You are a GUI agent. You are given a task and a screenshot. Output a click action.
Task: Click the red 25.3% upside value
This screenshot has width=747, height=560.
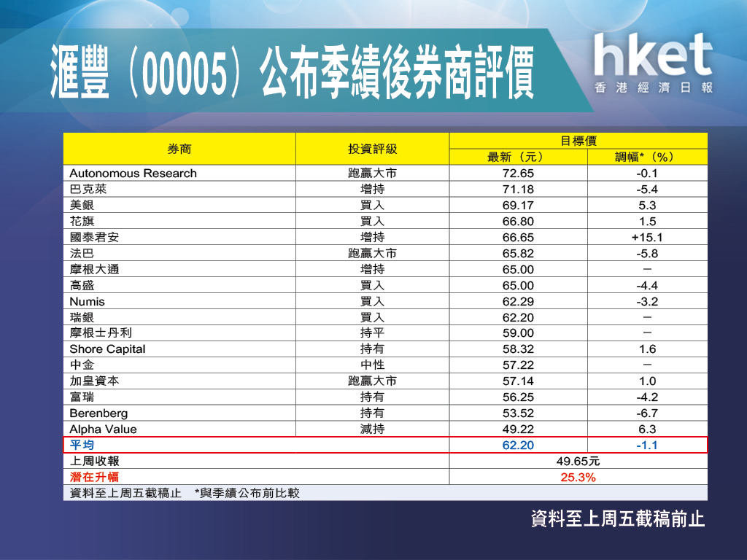(578, 477)
